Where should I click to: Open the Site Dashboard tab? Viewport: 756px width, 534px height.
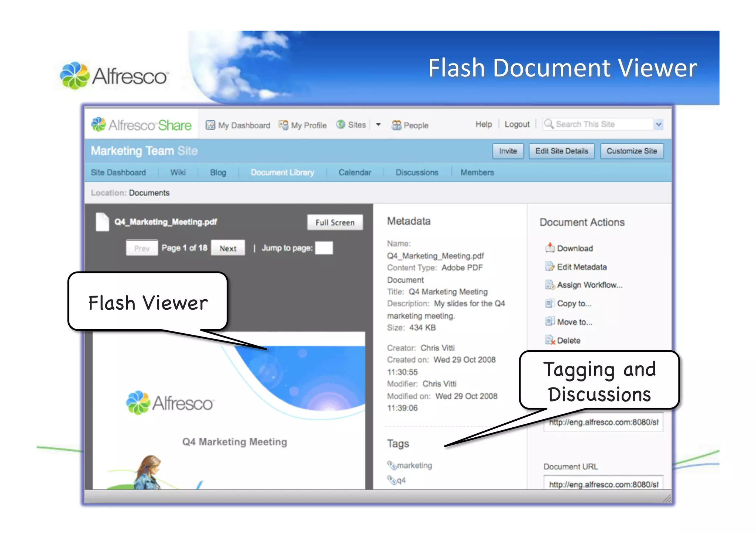pos(118,172)
